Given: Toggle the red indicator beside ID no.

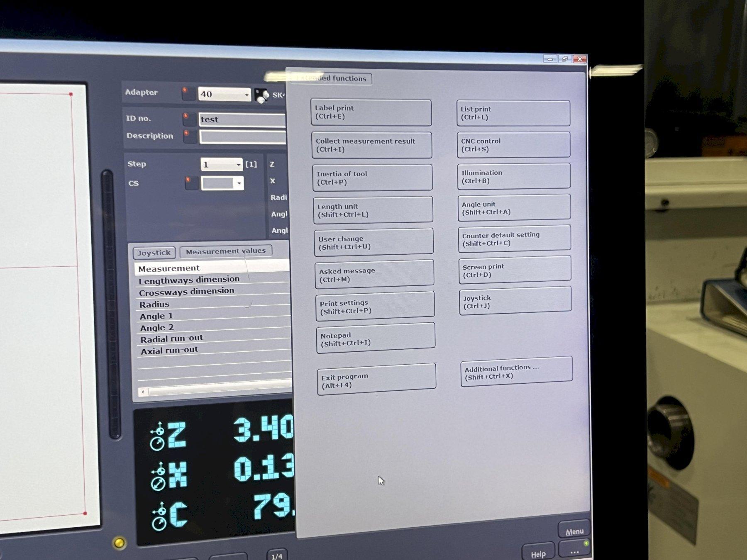Looking at the screenshot, I should click(x=189, y=119).
